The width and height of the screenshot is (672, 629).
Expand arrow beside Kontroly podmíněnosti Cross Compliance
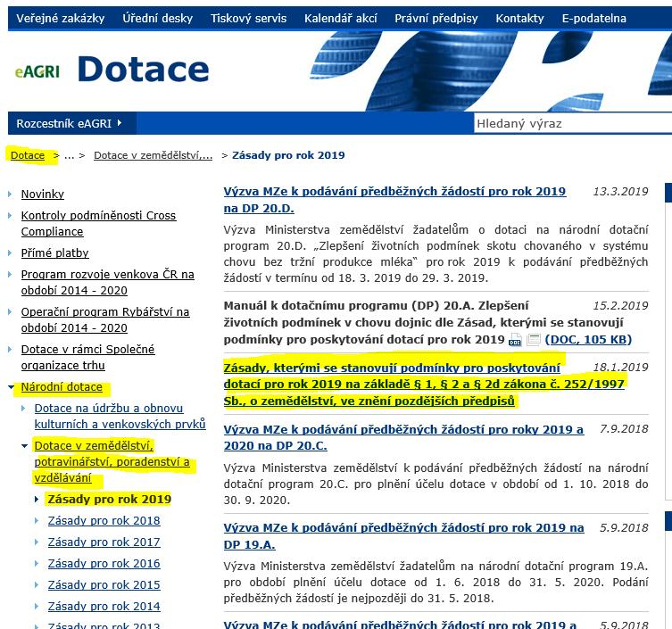pos(10,216)
